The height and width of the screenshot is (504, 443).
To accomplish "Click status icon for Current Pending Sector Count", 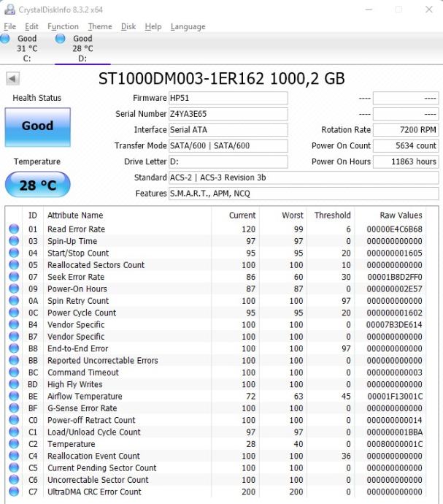I will point(14,467).
